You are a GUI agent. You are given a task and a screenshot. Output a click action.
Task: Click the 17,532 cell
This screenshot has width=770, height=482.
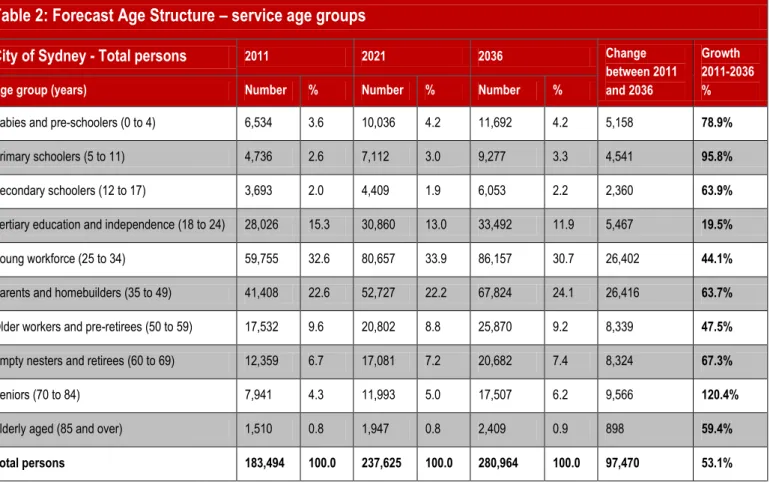[x=261, y=327]
